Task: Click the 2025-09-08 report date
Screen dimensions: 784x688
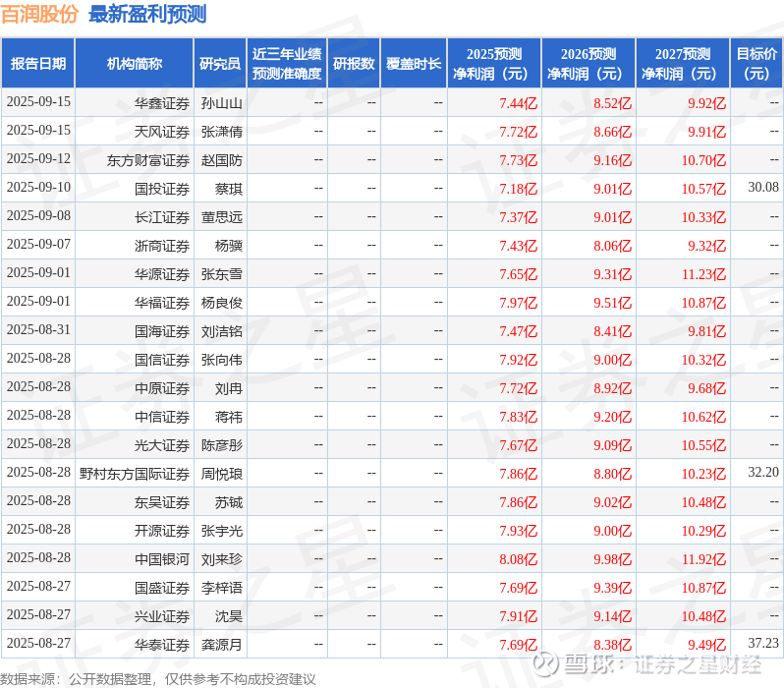Action: [38, 215]
